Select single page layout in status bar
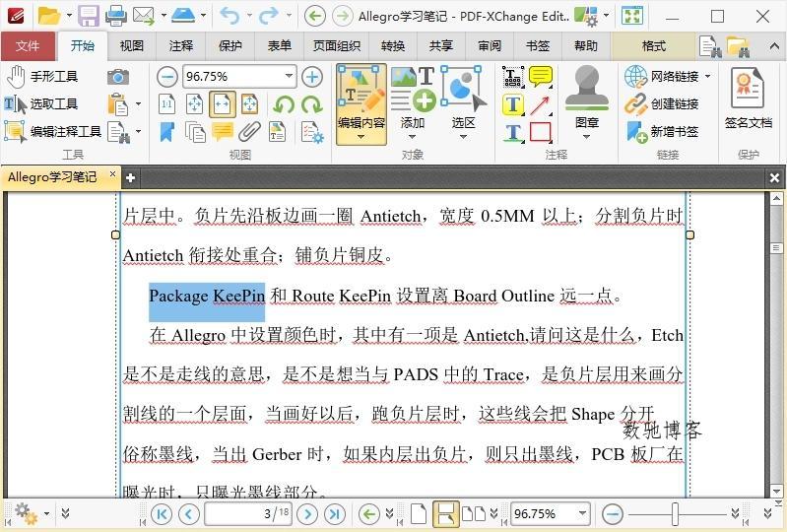This screenshot has height=532, width=787. coord(419,514)
